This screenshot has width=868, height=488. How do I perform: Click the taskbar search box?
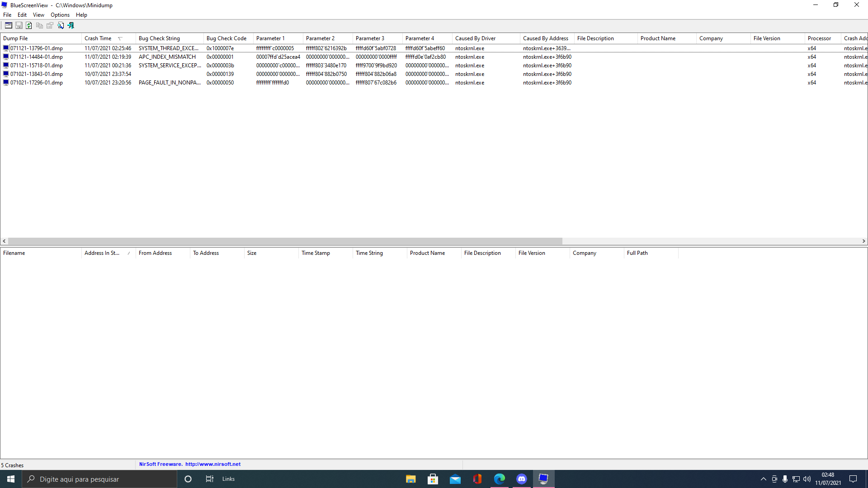99,479
